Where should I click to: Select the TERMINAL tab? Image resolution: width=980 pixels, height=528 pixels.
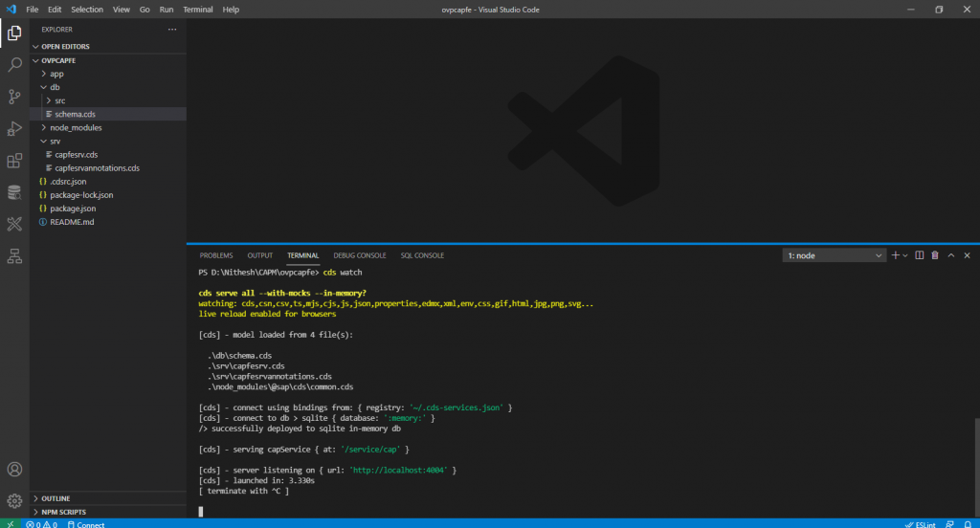click(x=303, y=255)
